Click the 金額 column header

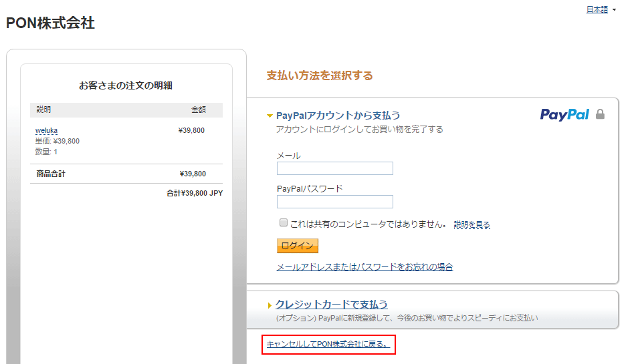click(x=199, y=110)
